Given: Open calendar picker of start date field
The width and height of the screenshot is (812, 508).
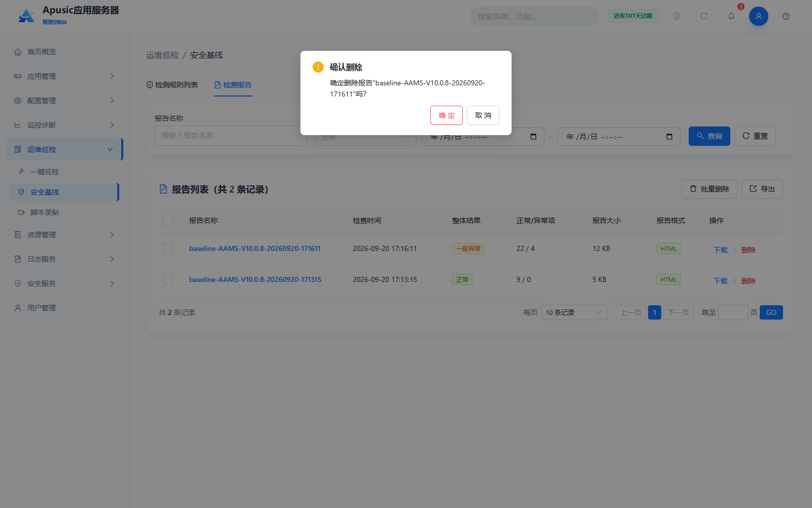Looking at the screenshot, I should coord(533,137).
